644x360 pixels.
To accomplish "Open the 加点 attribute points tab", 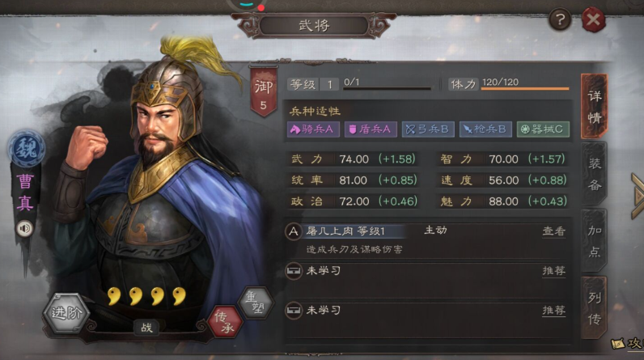I will click(594, 240).
